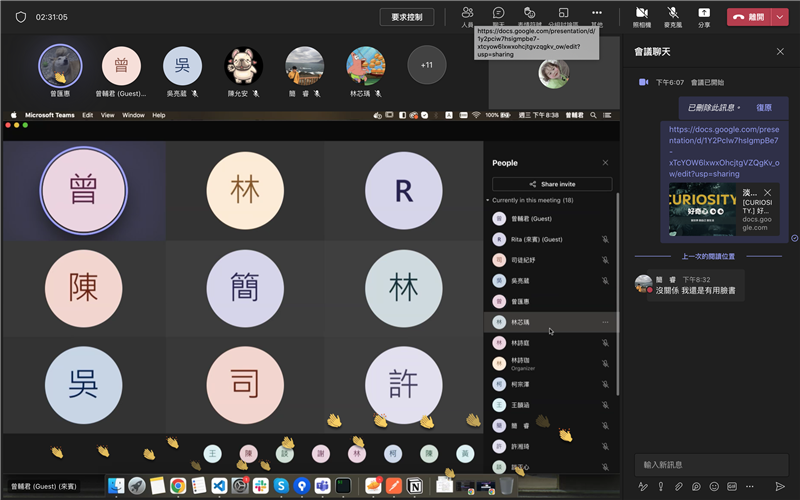800x500 pixels.
Task: Mark message as important with exclamation icon
Action: (660, 486)
